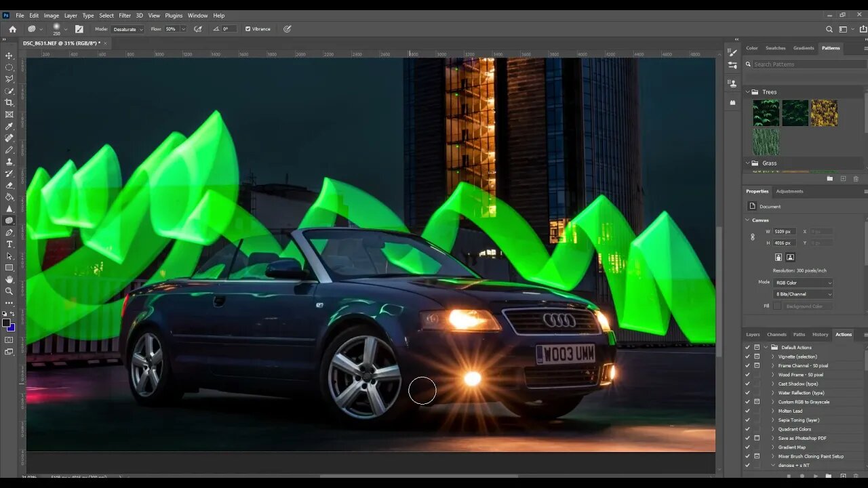The height and width of the screenshot is (488, 868).
Task: Select the Hand tool
Action: pyautogui.click(x=9, y=279)
